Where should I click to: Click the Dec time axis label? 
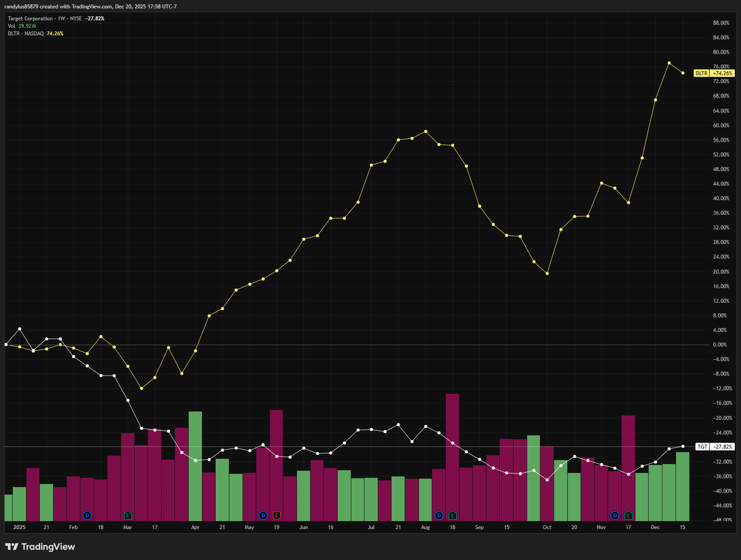click(x=656, y=528)
